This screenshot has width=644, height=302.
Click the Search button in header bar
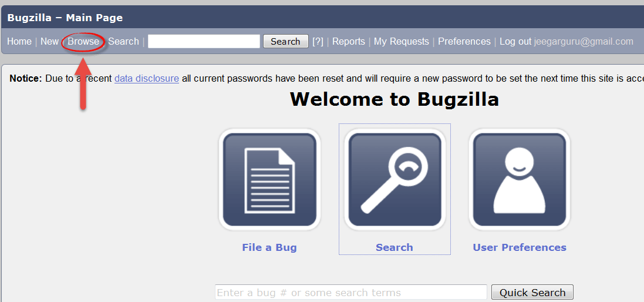coord(285,42)
